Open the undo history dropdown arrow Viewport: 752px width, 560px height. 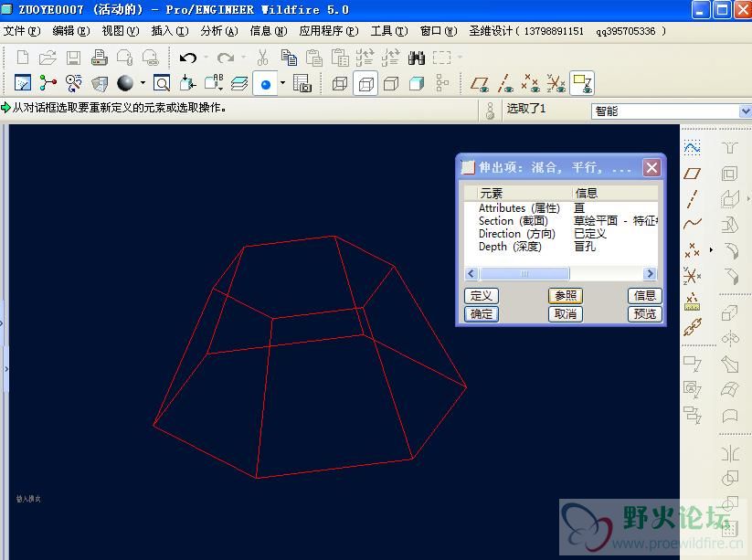207,58
